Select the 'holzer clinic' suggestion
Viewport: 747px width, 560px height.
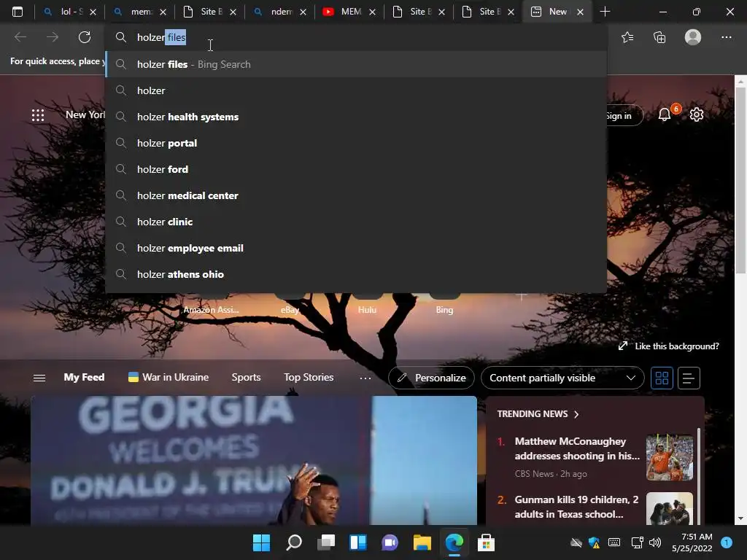click(356, 222)
